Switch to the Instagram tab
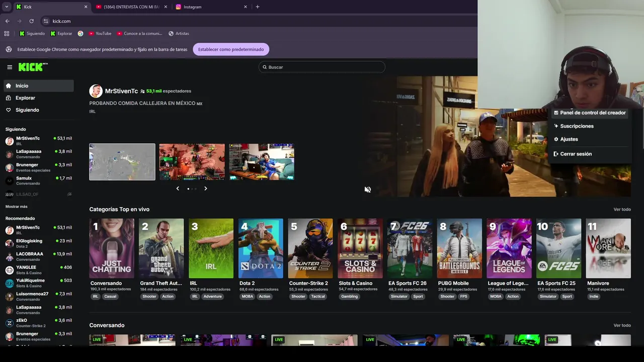The image size is (644, 362). [x=211, y=7]
